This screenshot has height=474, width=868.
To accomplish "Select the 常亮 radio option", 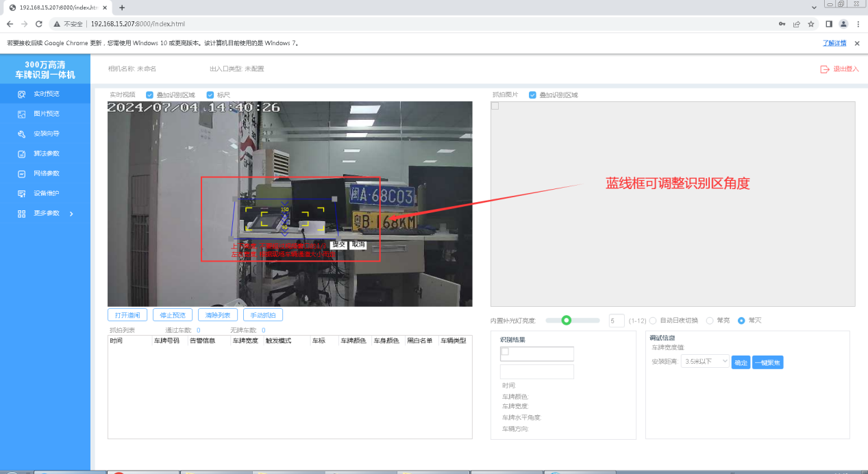I will 710,321.
